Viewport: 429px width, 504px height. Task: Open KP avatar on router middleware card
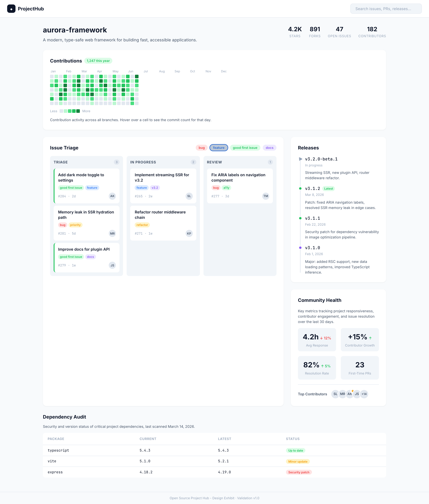tap(189, 233)
